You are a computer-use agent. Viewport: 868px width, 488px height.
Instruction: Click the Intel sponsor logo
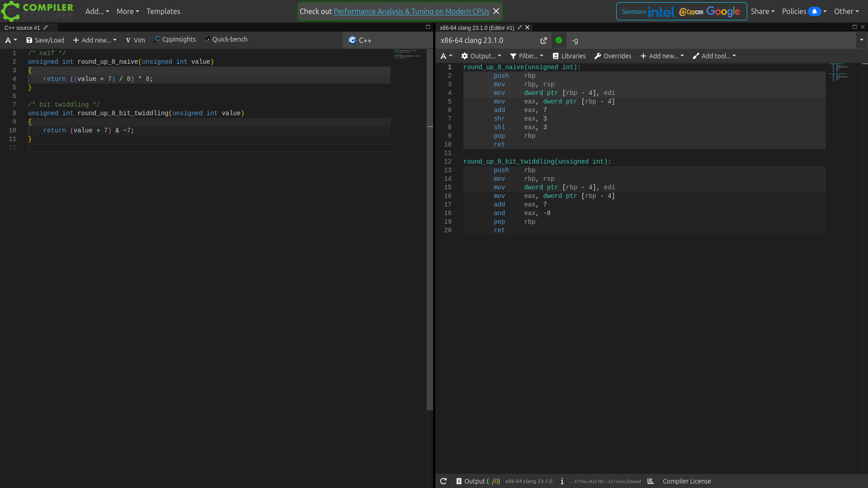(x=661, y=12)
